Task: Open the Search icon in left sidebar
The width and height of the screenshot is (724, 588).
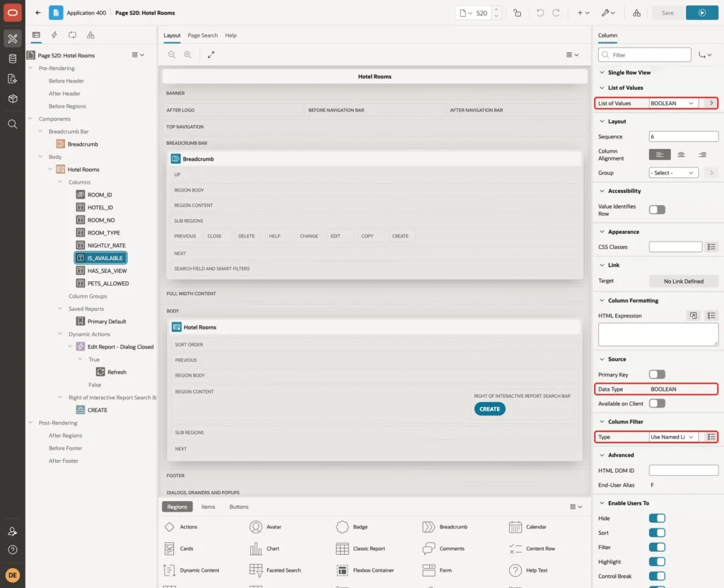Action: coord(13,124)
